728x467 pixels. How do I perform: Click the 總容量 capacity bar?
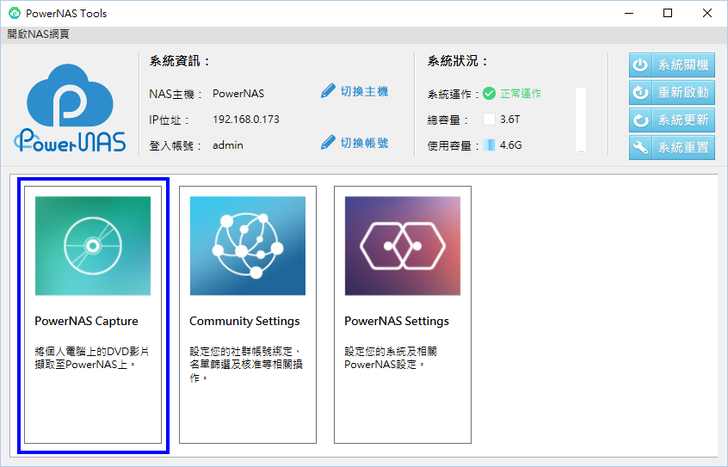[x=489, y=119]
